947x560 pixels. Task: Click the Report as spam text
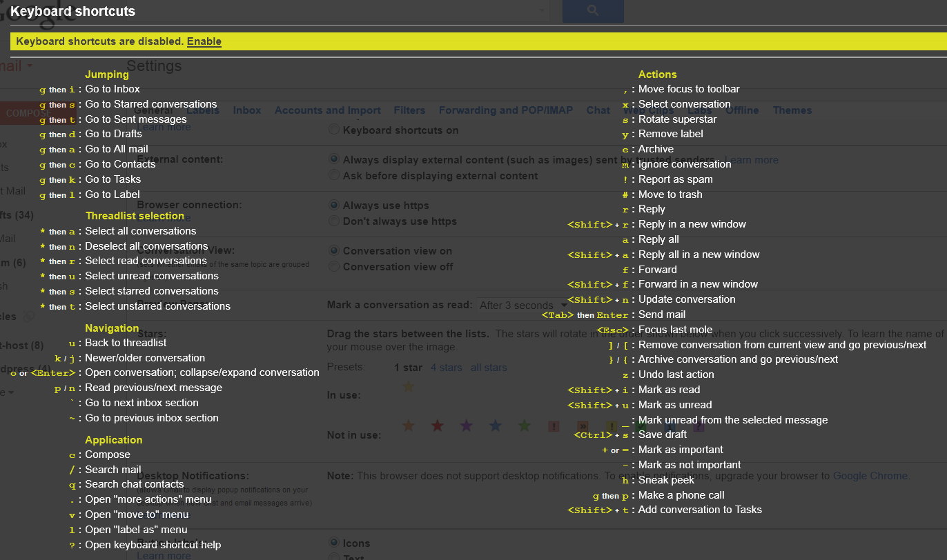click(676, 179)
